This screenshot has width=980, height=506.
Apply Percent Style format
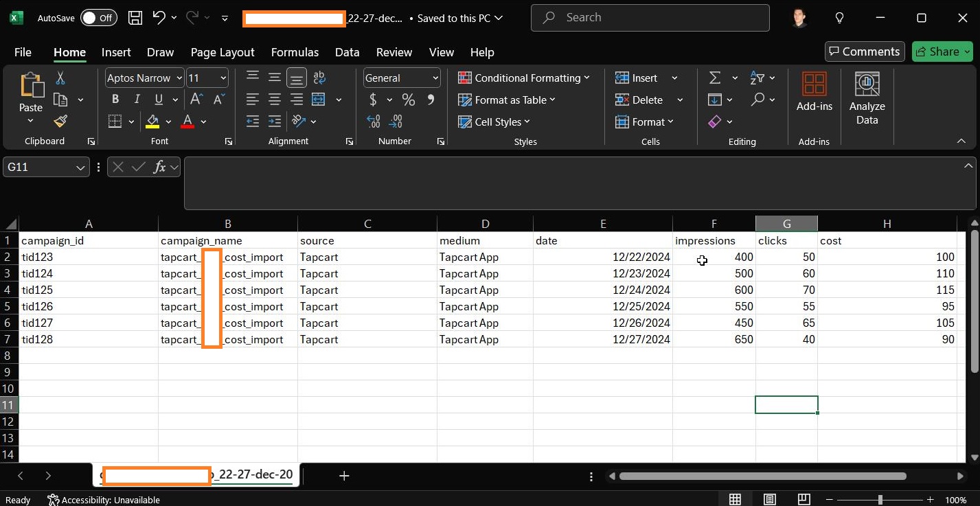tap(409, 100)
